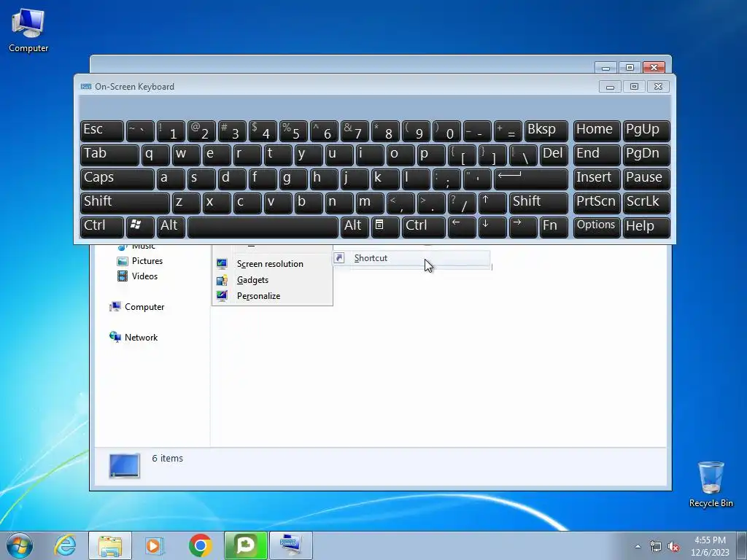Image resolution: width=747 pixels, height=560 pixels.
Task: Click the PgUp key
Action: tap(646, 131)
